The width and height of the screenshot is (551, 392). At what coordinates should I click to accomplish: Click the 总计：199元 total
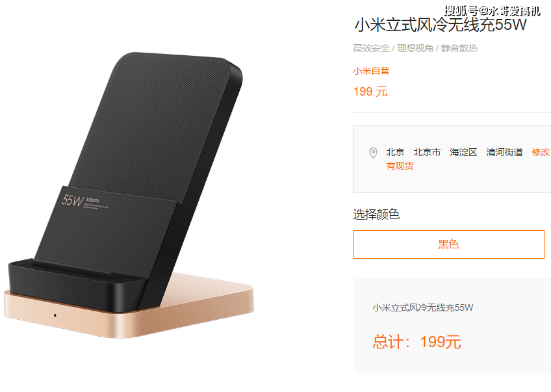(416, 342)
